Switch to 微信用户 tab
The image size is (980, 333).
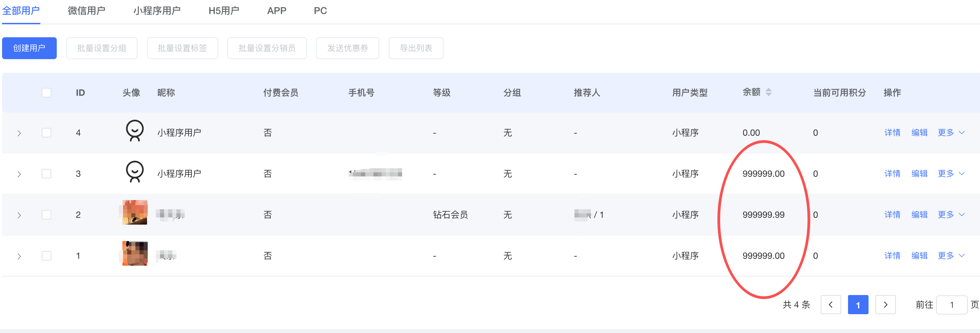pyautogui.click(x=87, y=11)
